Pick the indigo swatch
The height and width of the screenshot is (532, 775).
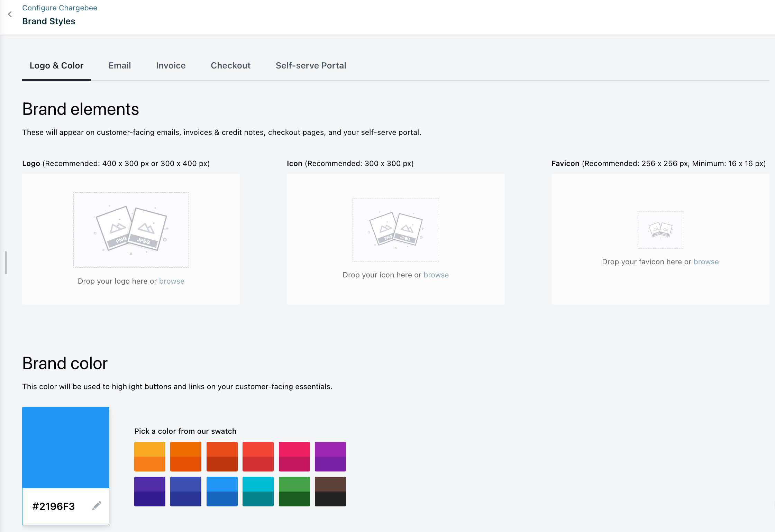pyautogui.click(x=186, y=492)
